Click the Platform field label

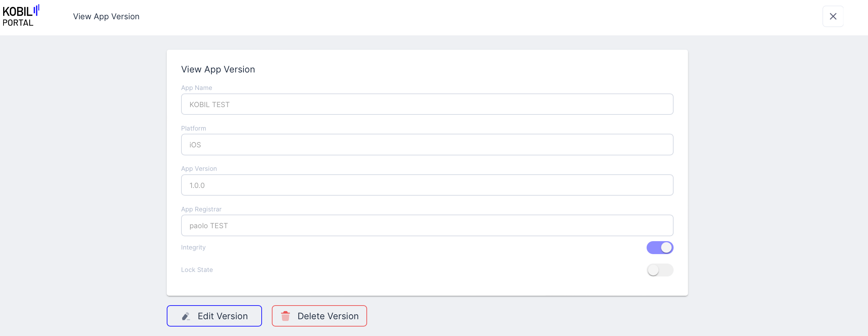coord(193,128)
